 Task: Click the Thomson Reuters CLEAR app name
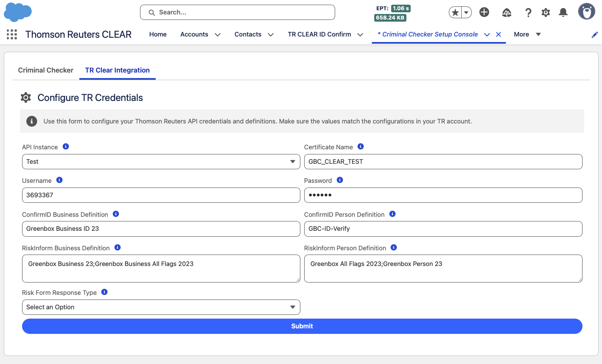[x=78, y=34]
